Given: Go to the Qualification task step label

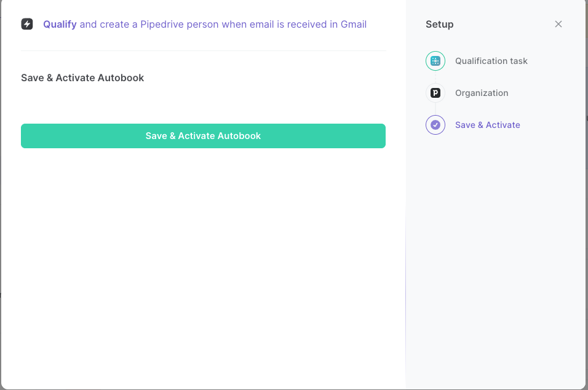Looking at the screenshot, I should pyautogui.click(x=491, y=61).
